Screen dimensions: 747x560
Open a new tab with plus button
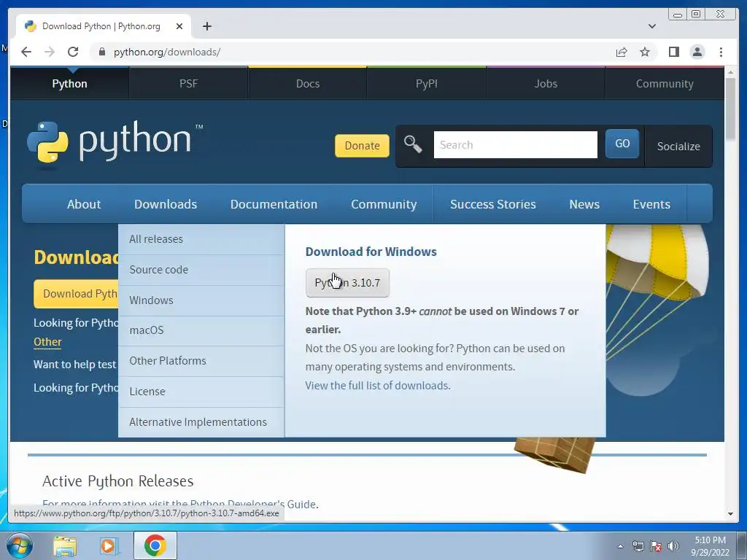click(x=206, y=26)
